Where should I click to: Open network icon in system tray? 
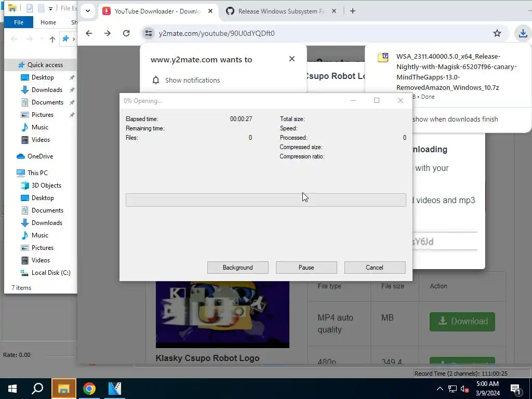coord(453,389)
